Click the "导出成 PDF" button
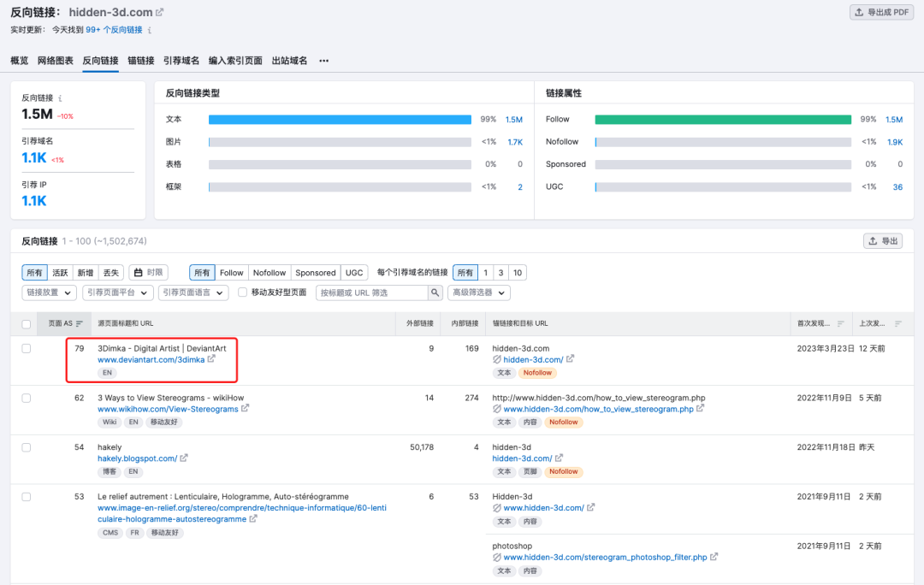 tap(881, 12)
